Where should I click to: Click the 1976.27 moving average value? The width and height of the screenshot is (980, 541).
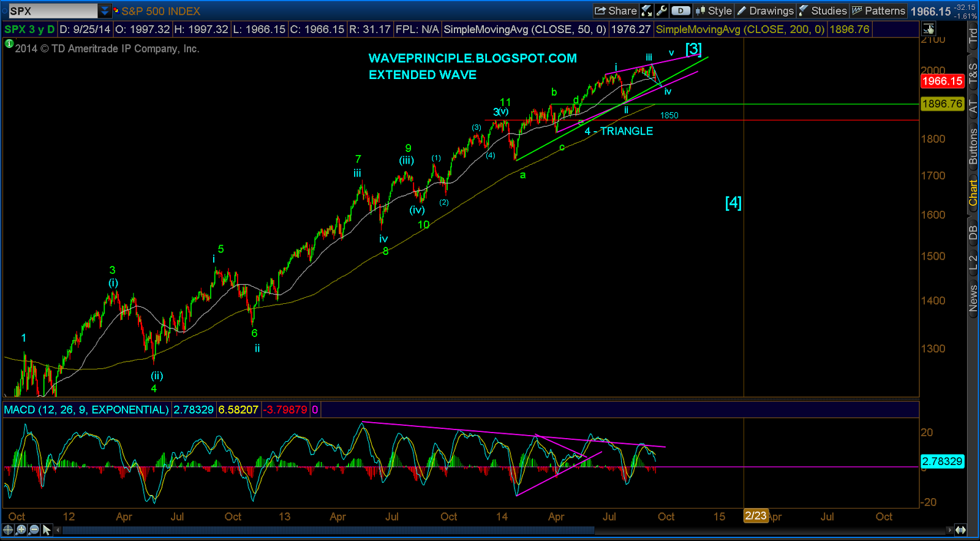point(631,29)
